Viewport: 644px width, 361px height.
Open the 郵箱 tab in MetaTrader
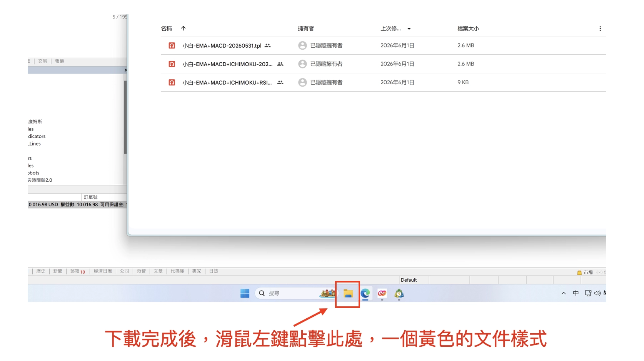(78, 271)
